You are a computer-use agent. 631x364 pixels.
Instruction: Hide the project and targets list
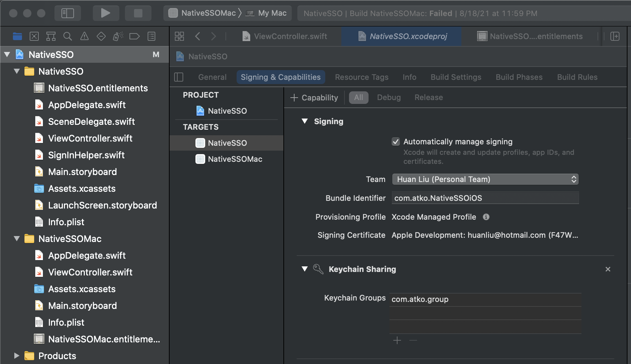(179, 77)
